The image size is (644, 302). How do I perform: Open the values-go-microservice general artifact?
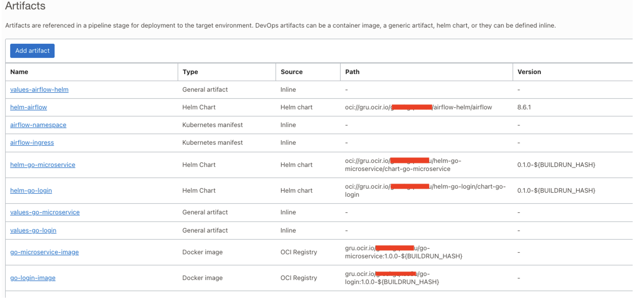[x=45, y=212]
